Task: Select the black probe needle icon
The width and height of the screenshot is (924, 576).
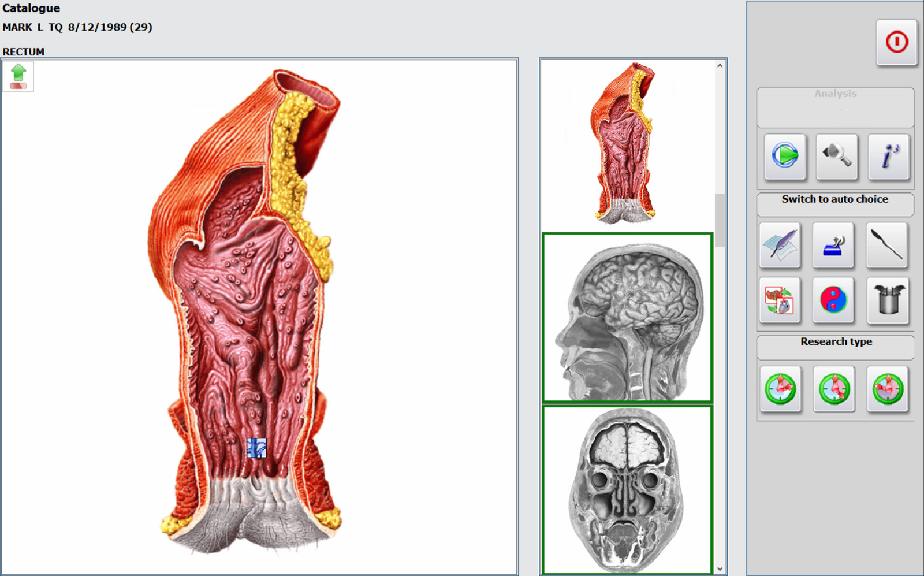Action: [x=887, y=245]
